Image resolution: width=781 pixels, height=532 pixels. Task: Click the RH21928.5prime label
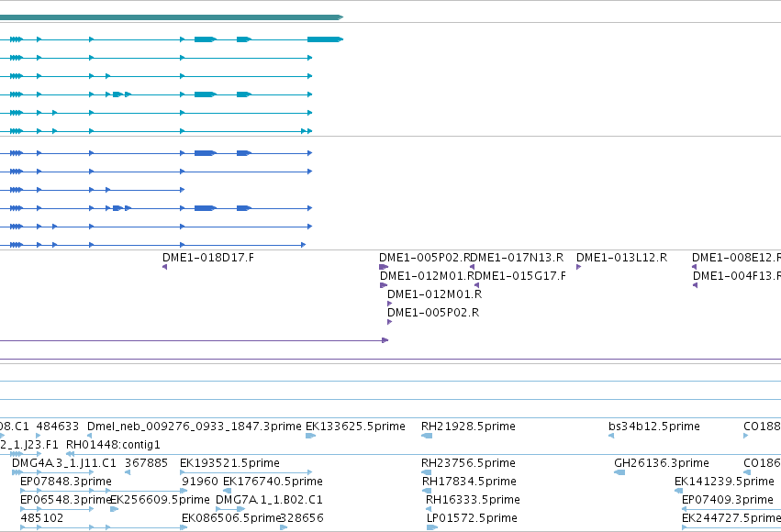click(x=468, y=427)
